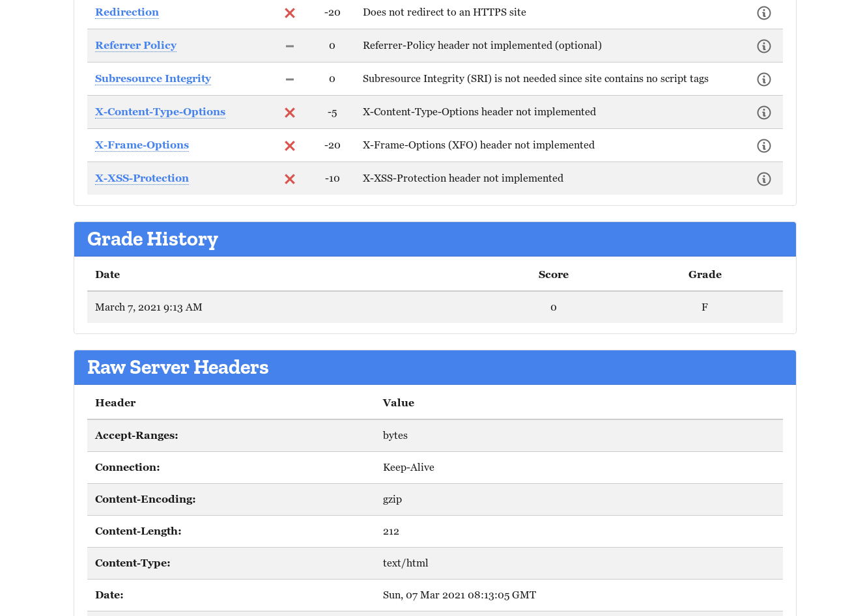The width and height of the screenshot is (865, 616).
Task: Click red X icon for X-XSS-Protection
Action: (290, 179)
